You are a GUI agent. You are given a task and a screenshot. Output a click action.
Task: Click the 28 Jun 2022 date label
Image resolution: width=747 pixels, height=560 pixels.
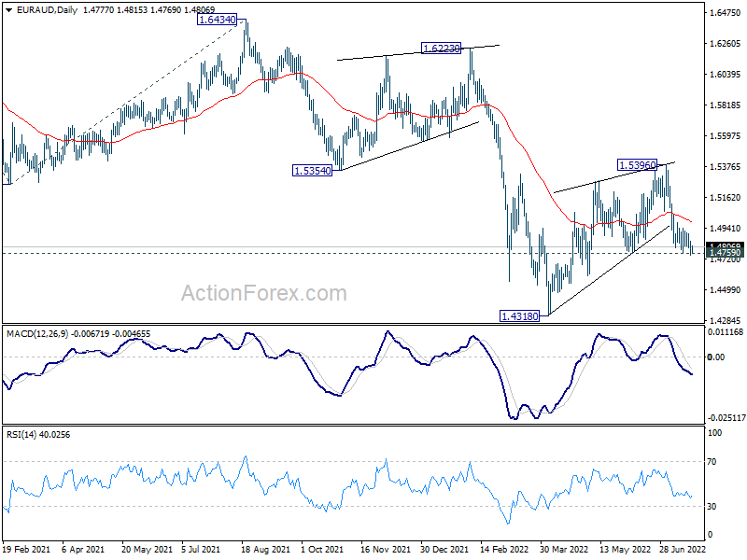tap(683, 549)
